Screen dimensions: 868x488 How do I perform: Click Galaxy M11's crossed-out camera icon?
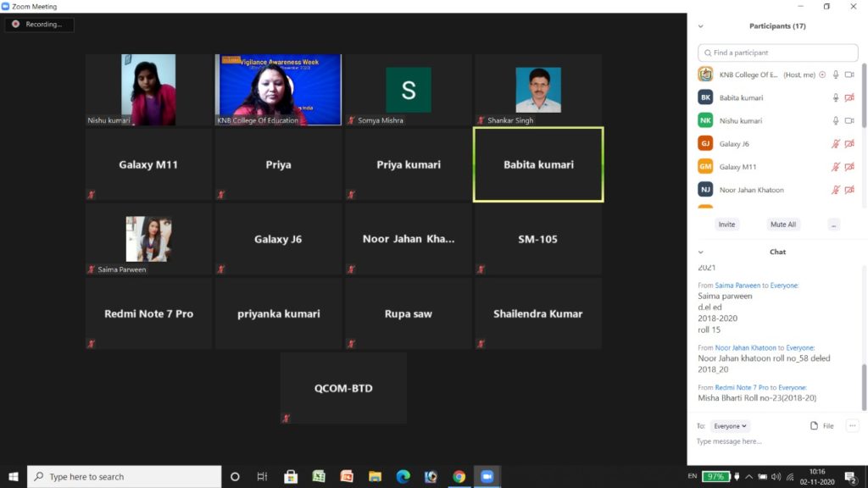pos(849,167)
